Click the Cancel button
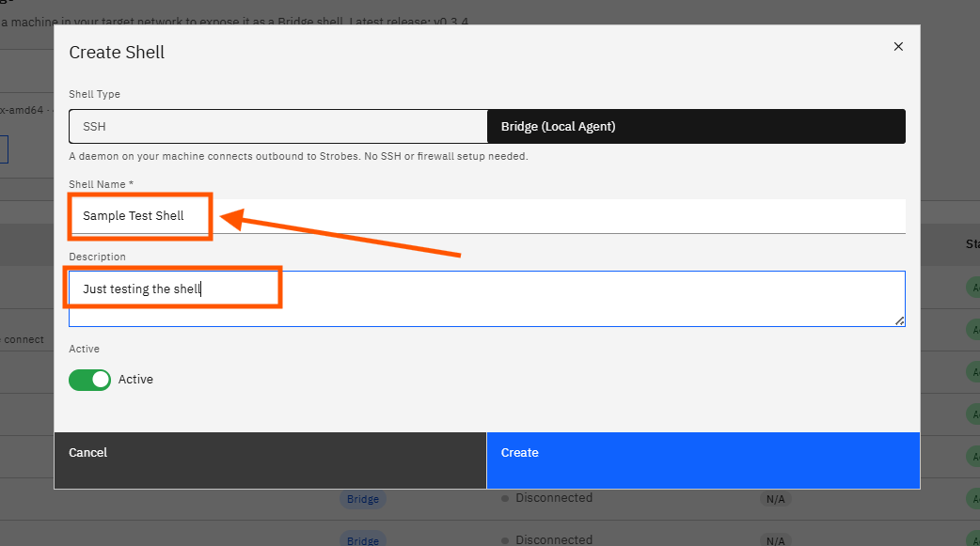This screenshot has height=546, width=980. pyautogui.click(x=270, y=460)
